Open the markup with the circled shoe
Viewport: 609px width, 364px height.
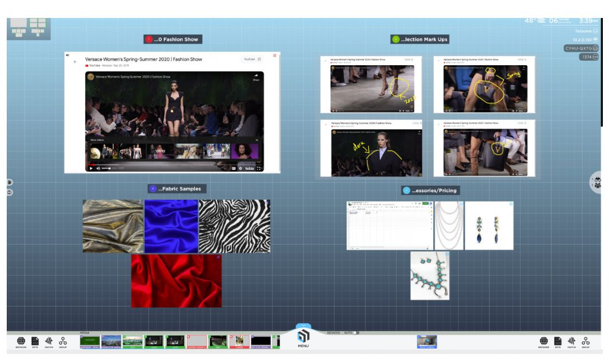click(x=371, y=85)
